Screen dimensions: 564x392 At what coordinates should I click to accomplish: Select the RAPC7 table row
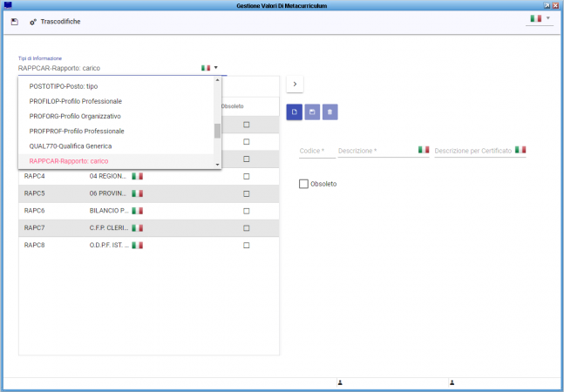point(131,228)
